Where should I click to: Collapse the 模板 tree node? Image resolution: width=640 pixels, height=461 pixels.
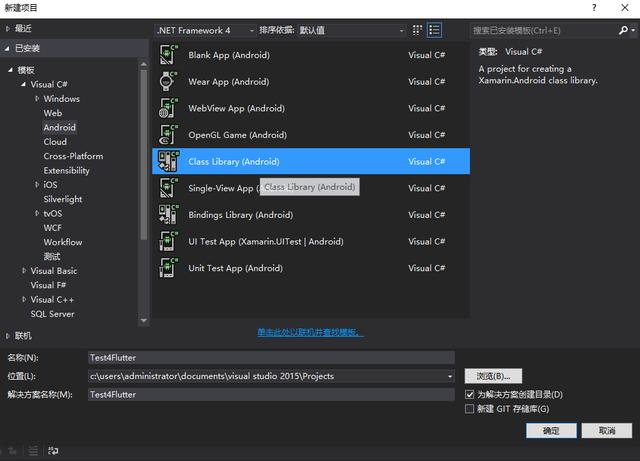(11, 70)
